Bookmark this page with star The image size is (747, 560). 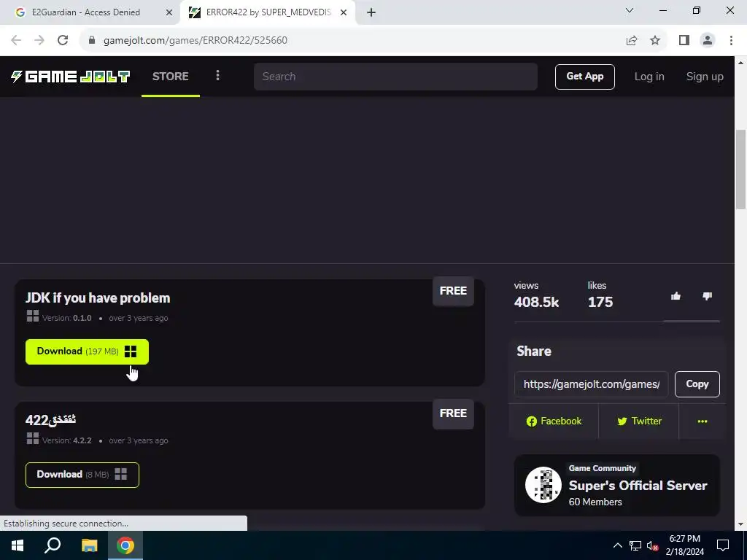click(655, 41)
